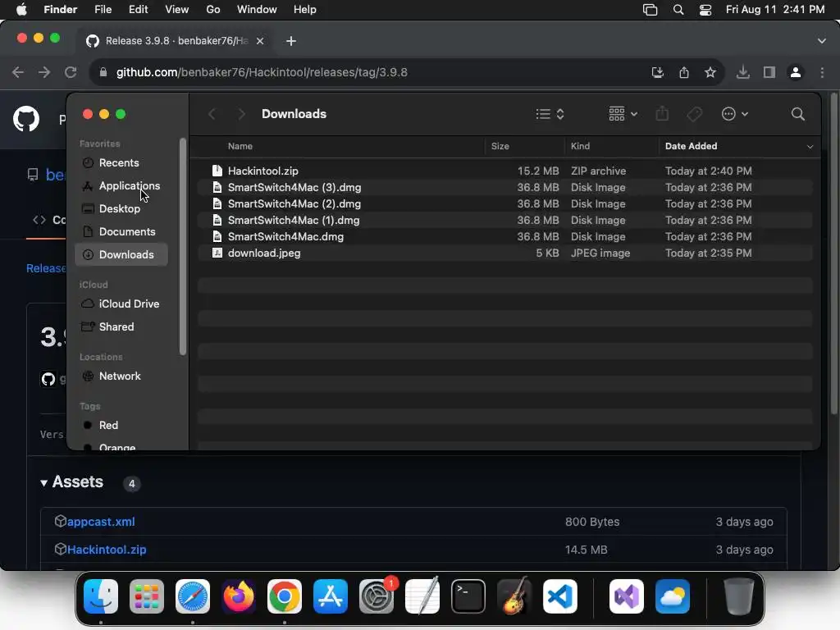This screenshot has width=840, height=630.
Task: Click the Finder forward navigation arrow
Action: click(x=242, y=114)
